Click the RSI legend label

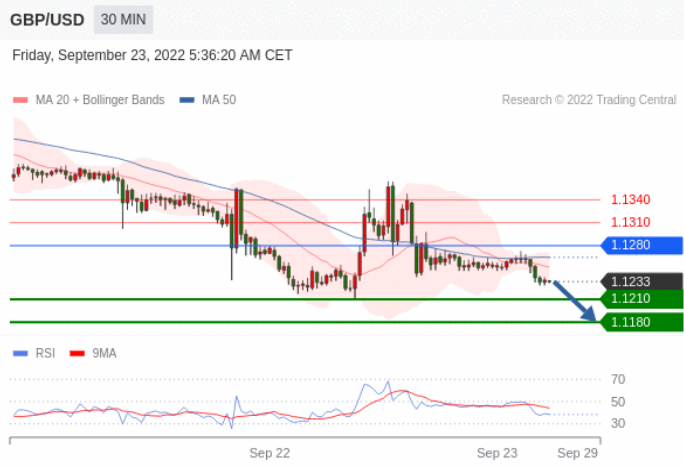coord(45,353)
